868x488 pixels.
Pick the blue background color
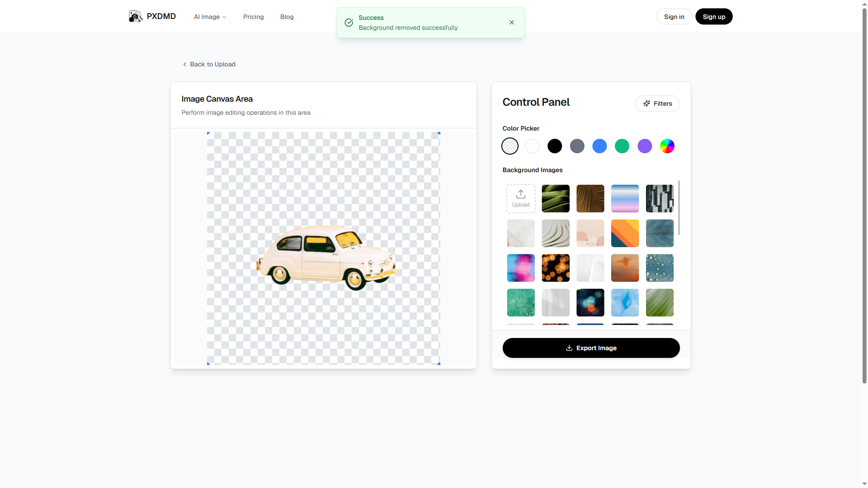pyautogui.click(x=599, y=146)
